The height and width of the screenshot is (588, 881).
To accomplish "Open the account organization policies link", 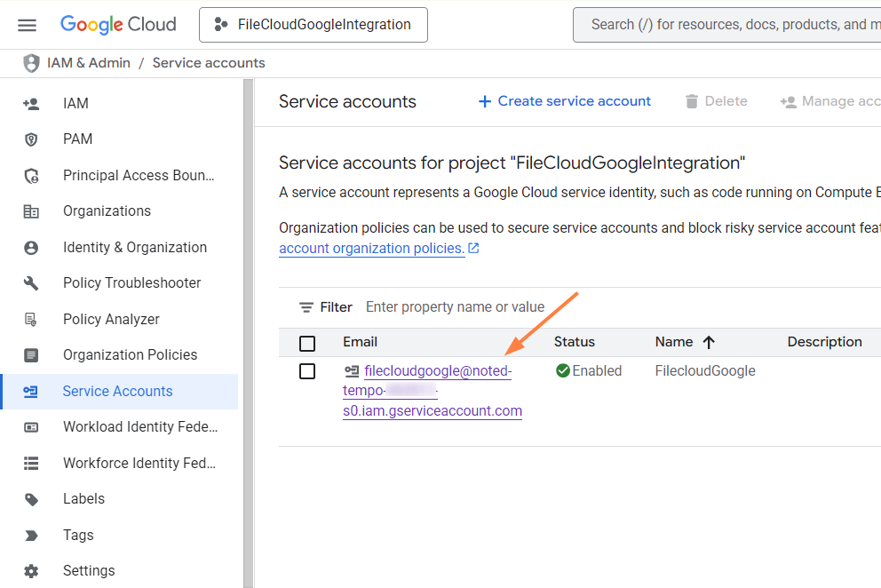I will pos(371,249).
